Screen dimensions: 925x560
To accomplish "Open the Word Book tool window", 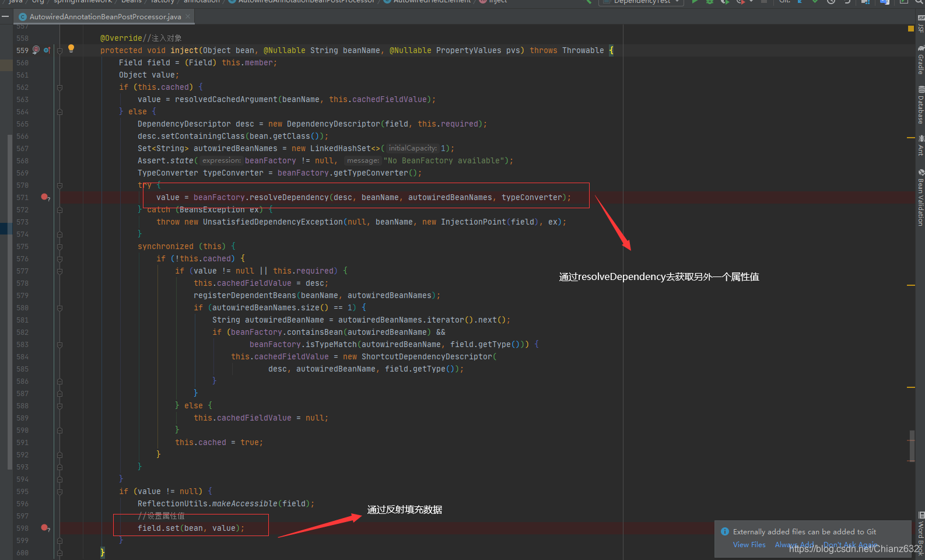I will (920, 533).
